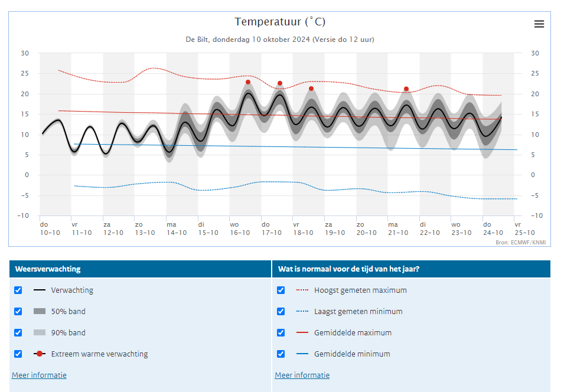The image size is (564, 392).
Task: Open Meer informatie link under normal values
Action: click(x=302, y=375)
